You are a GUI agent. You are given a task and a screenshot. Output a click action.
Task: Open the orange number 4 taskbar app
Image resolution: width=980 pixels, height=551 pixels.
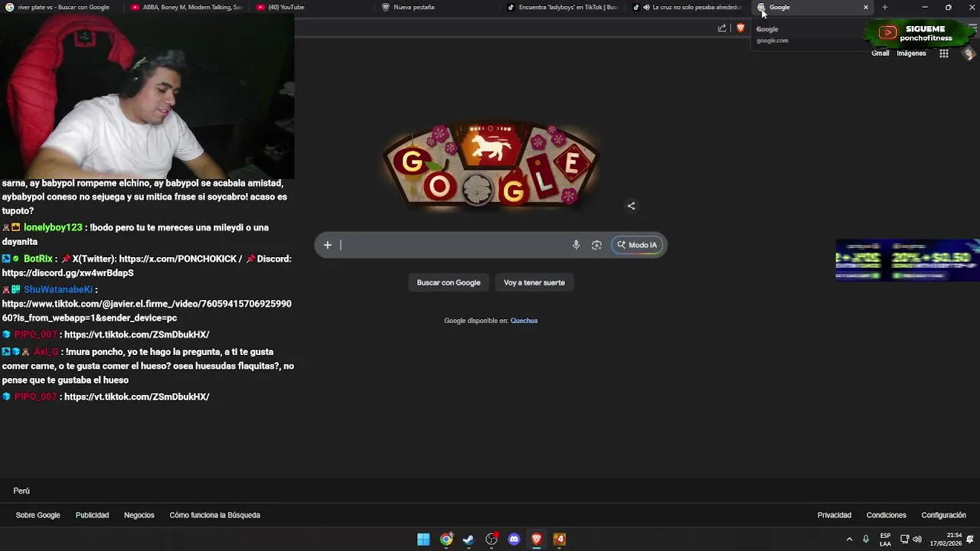560,540
